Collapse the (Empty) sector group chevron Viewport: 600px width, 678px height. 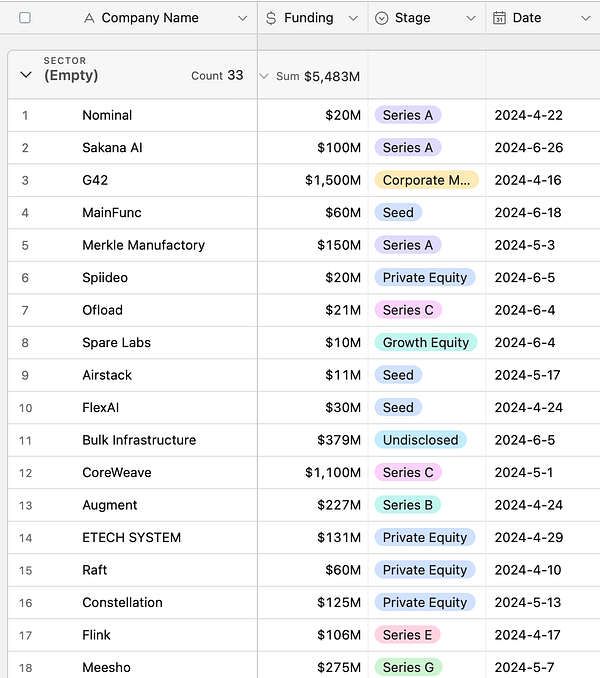coord(26,75)
